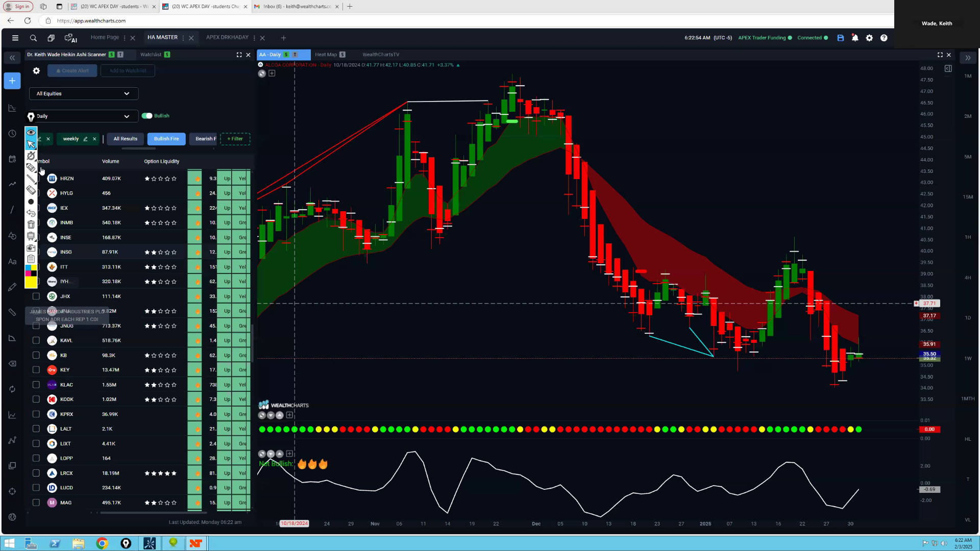Collapse the left sidebar with double chevron
This screenshot has height=551, width=980.
coord(12,58)
